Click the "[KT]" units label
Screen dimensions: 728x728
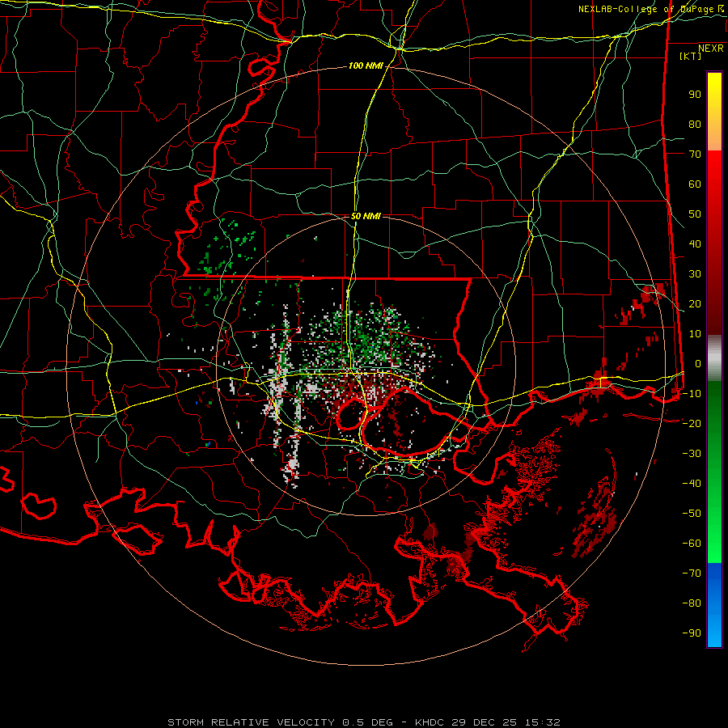(x=691, y=56)
